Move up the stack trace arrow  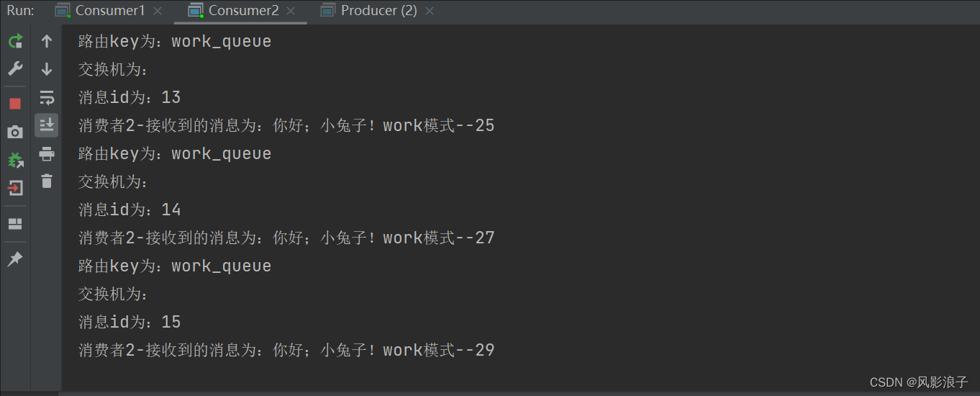47,42
